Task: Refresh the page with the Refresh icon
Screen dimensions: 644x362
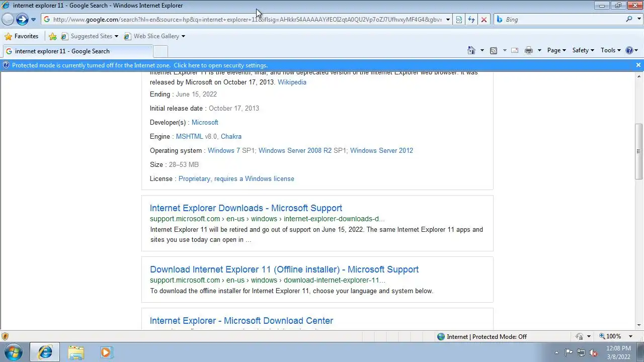Action: coord(471,20)
